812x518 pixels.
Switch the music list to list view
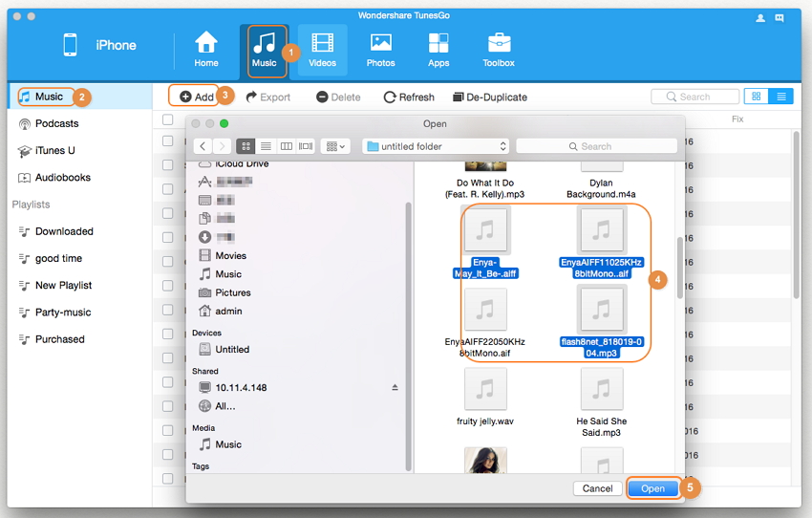(781, 97)
